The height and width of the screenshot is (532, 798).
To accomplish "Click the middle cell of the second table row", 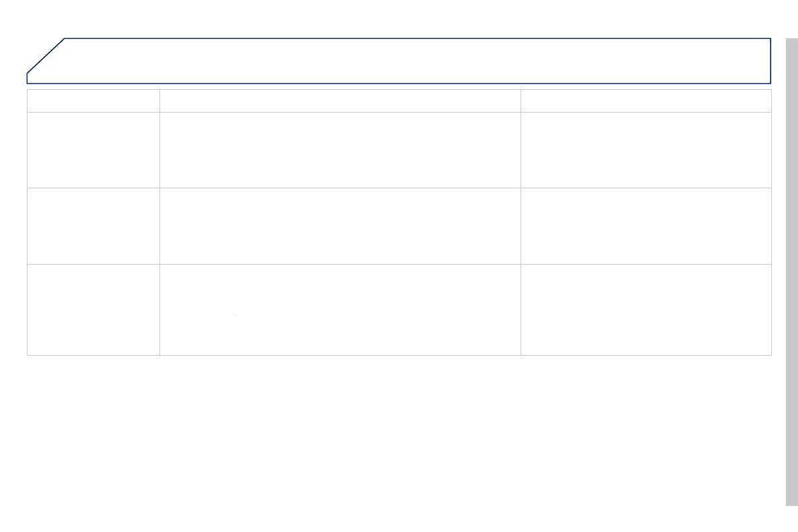I will point(340,149).
